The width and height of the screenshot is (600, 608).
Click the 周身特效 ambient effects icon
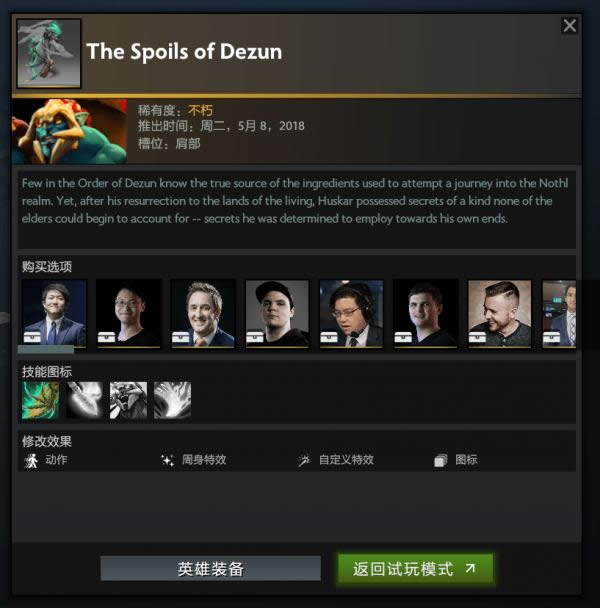168,460
